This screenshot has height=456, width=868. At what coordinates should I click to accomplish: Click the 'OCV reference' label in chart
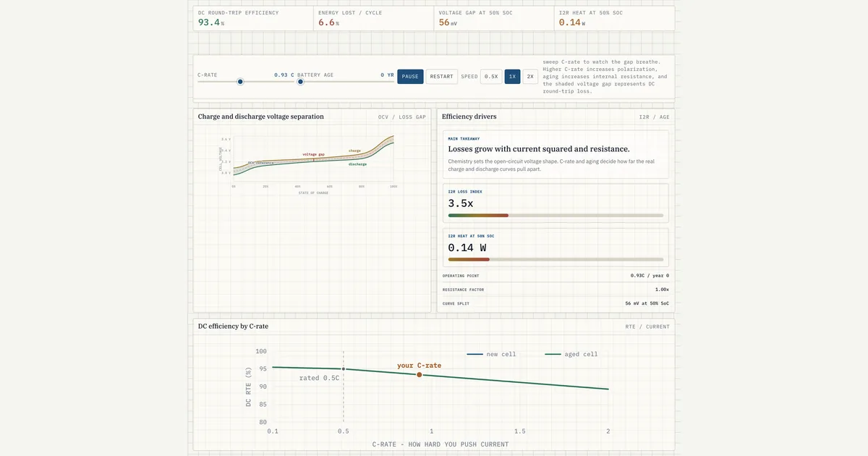point(260,163)
